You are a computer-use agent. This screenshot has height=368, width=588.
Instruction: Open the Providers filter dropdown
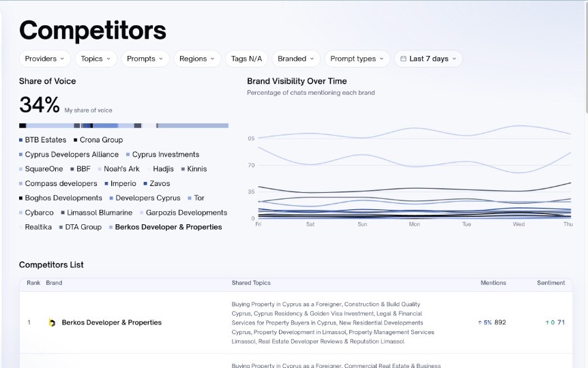[44, 59]
